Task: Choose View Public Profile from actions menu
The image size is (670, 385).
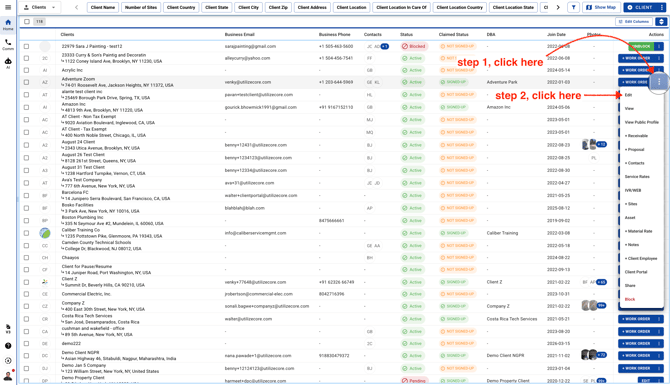Action: pos(641,122)
